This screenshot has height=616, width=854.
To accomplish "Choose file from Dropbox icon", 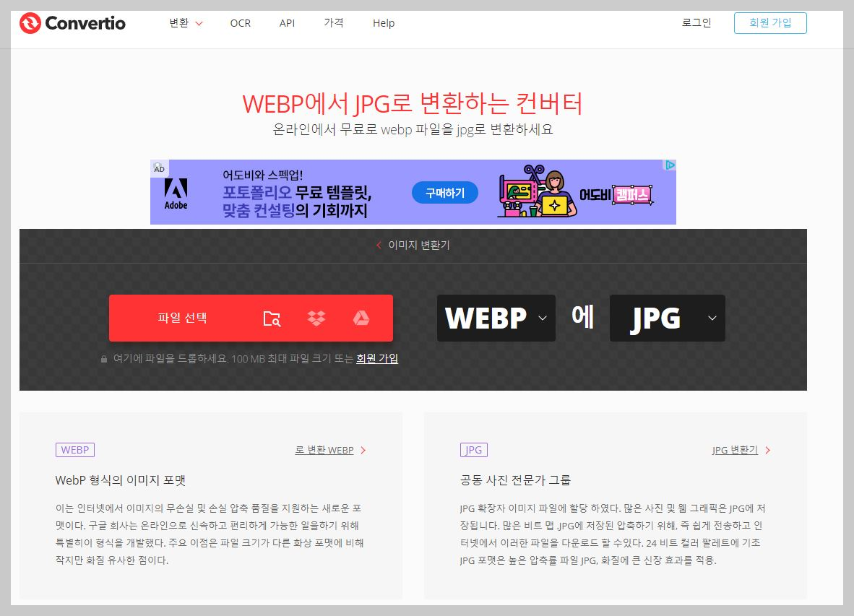I will (x=316, y=318).
